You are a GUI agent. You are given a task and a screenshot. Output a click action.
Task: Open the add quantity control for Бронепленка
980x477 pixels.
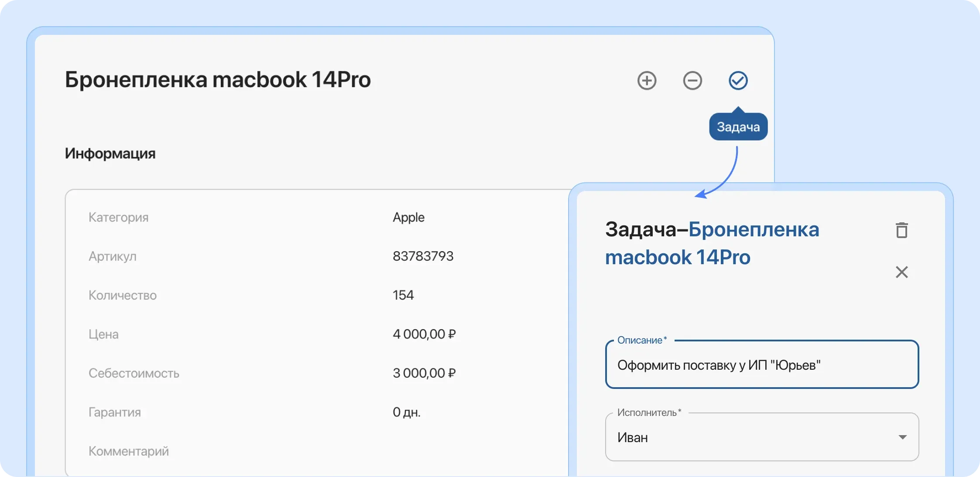647,80
